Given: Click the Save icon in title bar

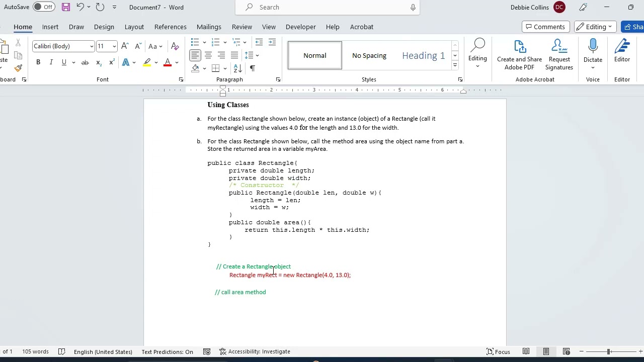Looking at the screenshot, I should pos(66,7).
